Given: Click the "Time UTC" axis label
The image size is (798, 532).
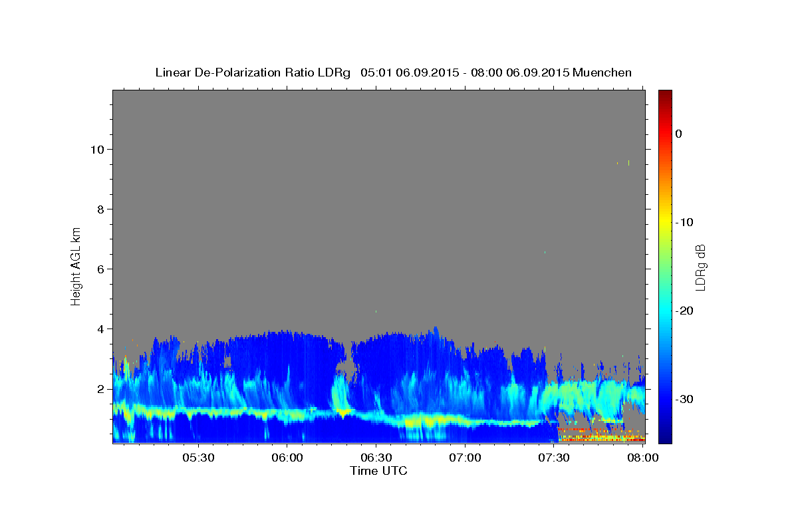Looking at the screenshot, I should pos(378,471).
